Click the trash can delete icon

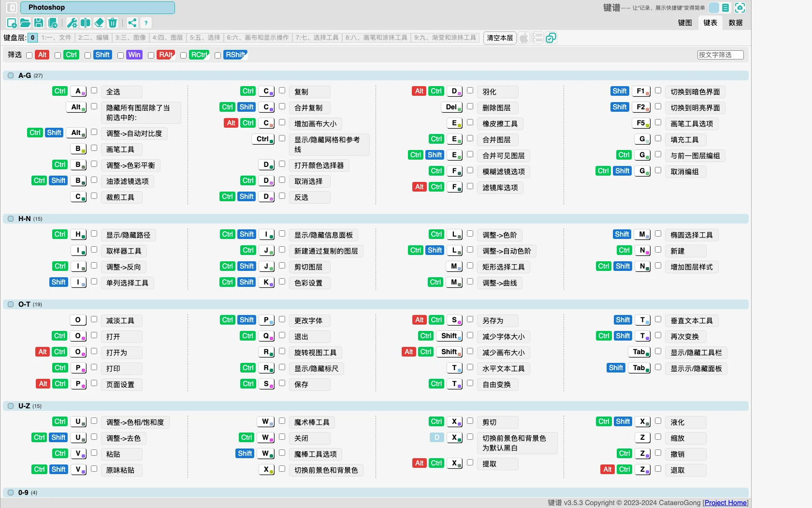113,23
